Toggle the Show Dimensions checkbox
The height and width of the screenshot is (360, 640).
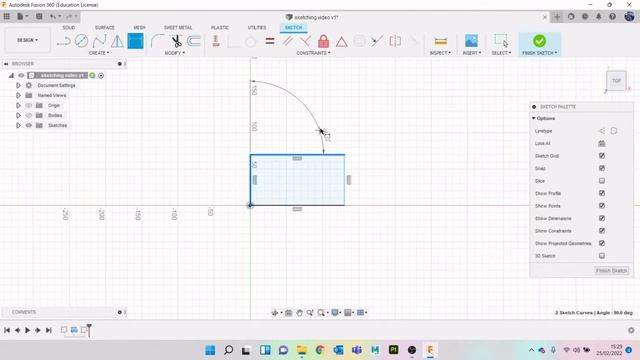pos(602,218)
